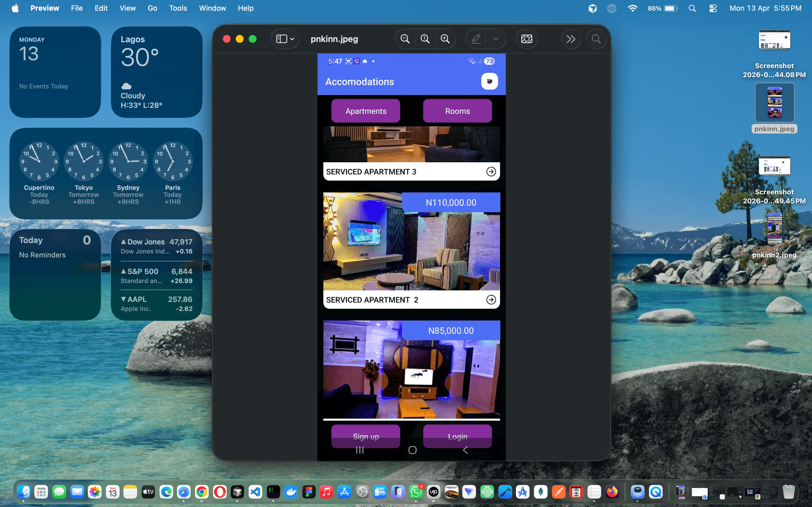Open the markup tool dropdown chevron
The image size is (812, 507).
coord(496,39)
